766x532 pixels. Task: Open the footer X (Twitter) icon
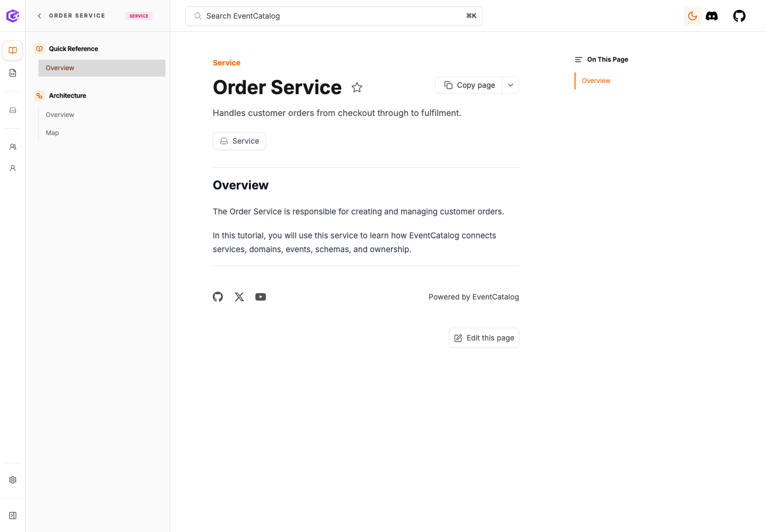239,297
